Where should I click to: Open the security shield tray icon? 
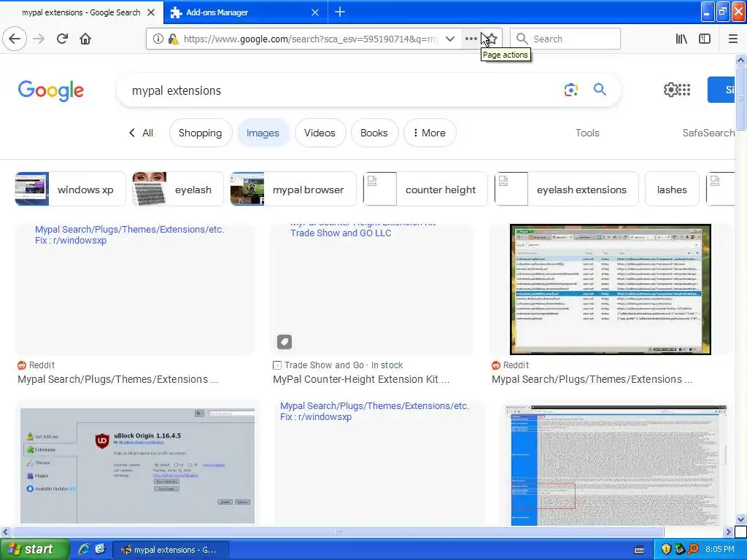pos(666,549)
